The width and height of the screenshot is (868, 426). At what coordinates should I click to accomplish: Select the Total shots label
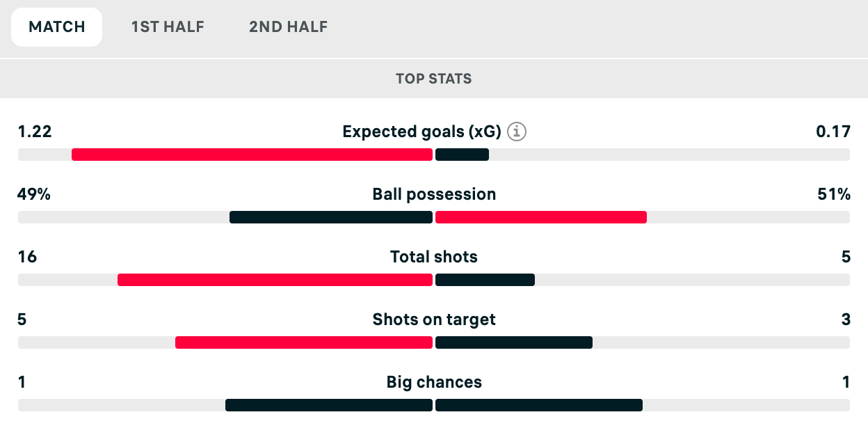tap(434, 257)
